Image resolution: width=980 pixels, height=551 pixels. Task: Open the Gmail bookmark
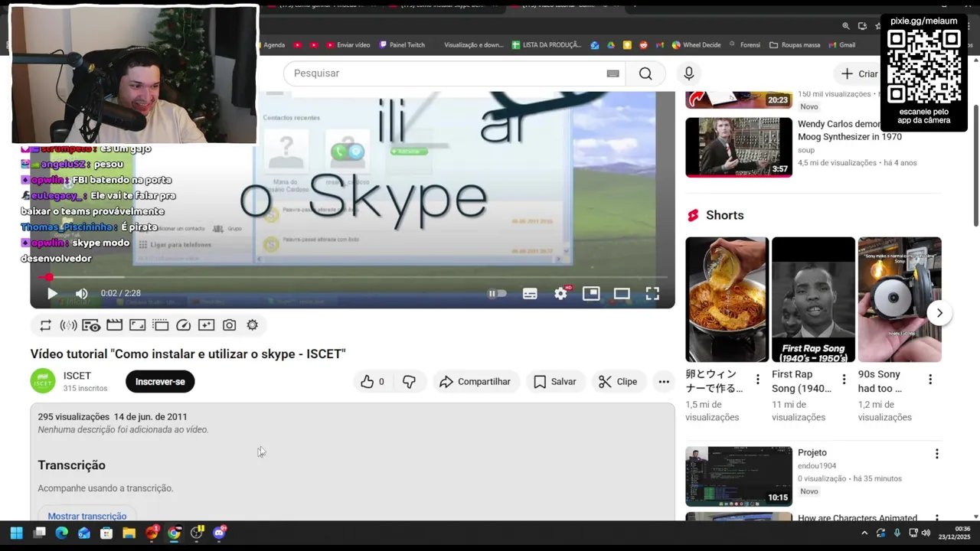[x=841, y=45]
